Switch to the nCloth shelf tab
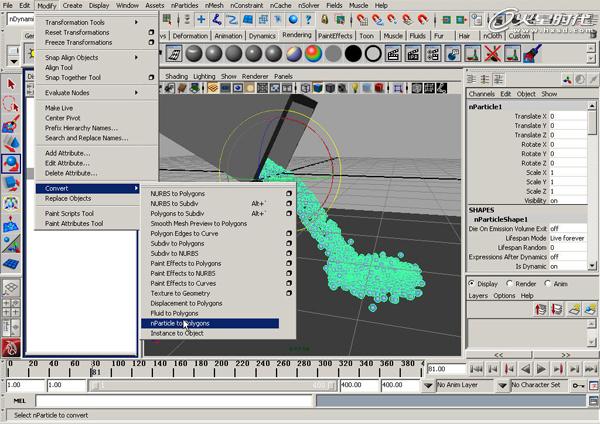The width and height of the screenshot is (600, 424). [x=492, y=36]
